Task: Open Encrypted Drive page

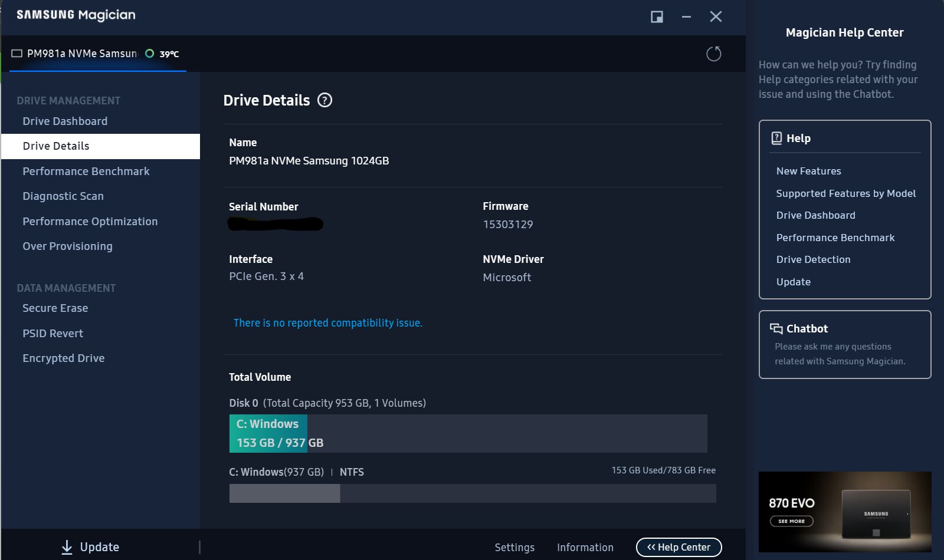Action: (64, 358)
